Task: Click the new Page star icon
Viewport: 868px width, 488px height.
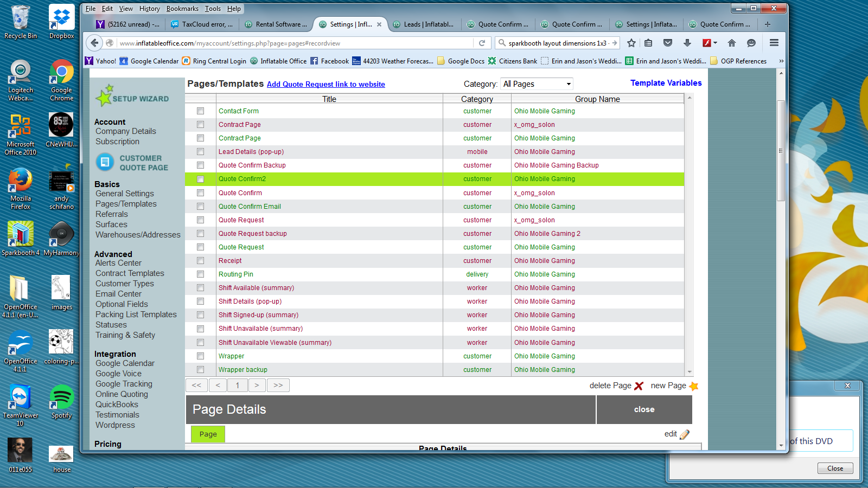Action: (693, 386)
